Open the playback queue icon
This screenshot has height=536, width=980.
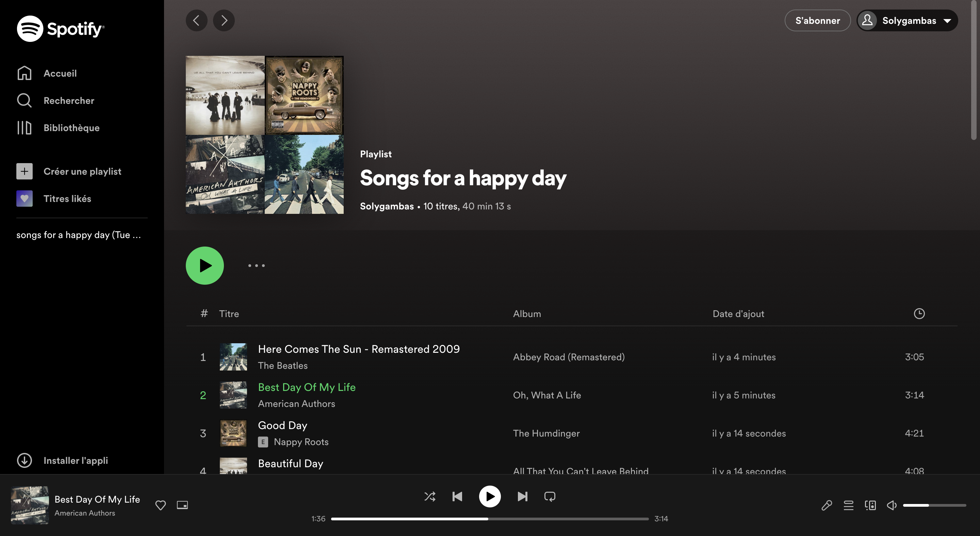(x=848, y=506)
